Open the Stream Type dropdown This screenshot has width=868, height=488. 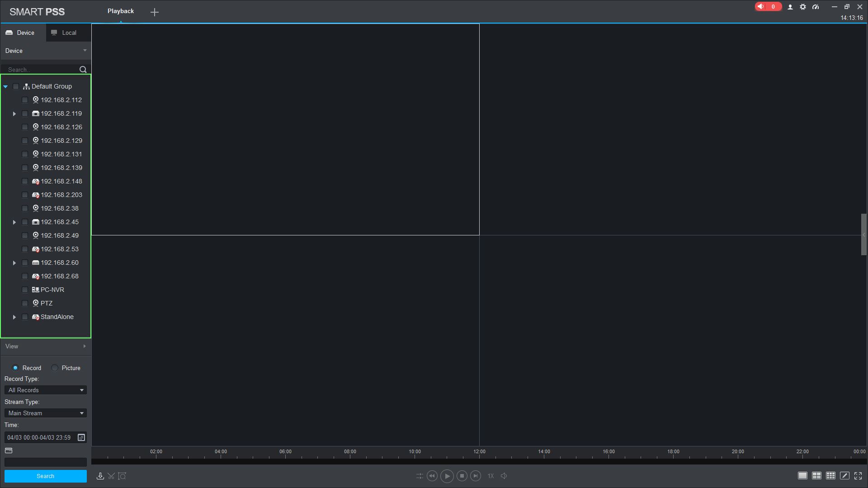click(45, 413)
